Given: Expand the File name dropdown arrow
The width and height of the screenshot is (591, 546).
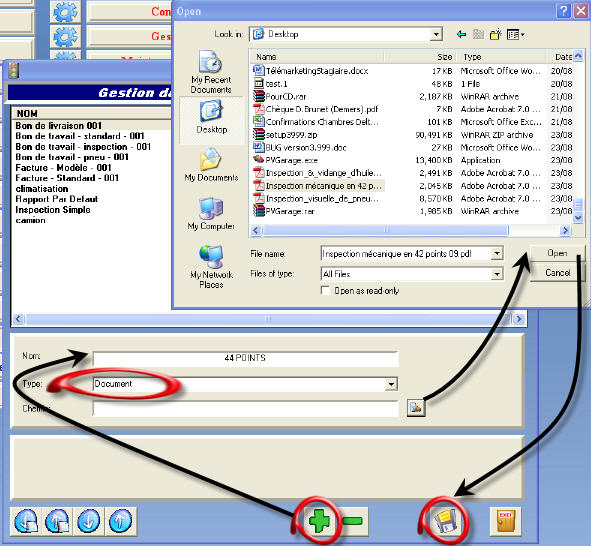Looking at the screenshot, I should click(497, 253).
